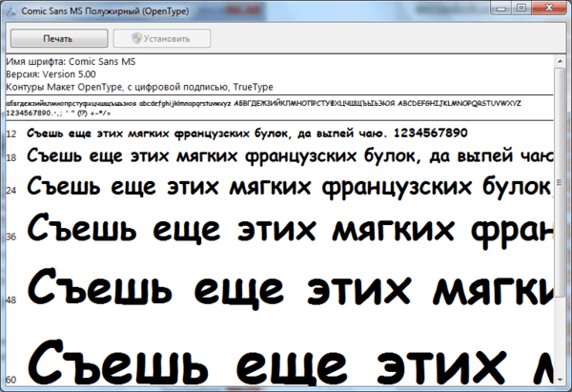The height and width of the screenshot is (392, 572).
Task: Click the 12-point sample sentence
Action: click(x=247, y=134)
